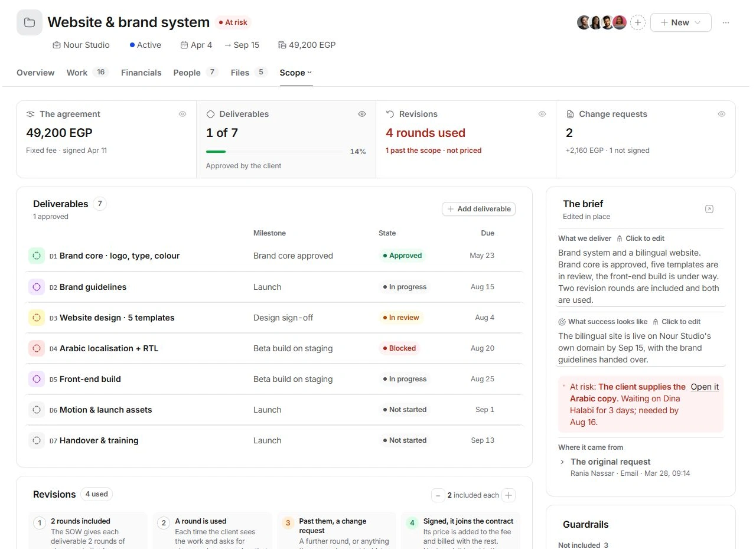Increase included revision rounds with plus

[509, 495]
